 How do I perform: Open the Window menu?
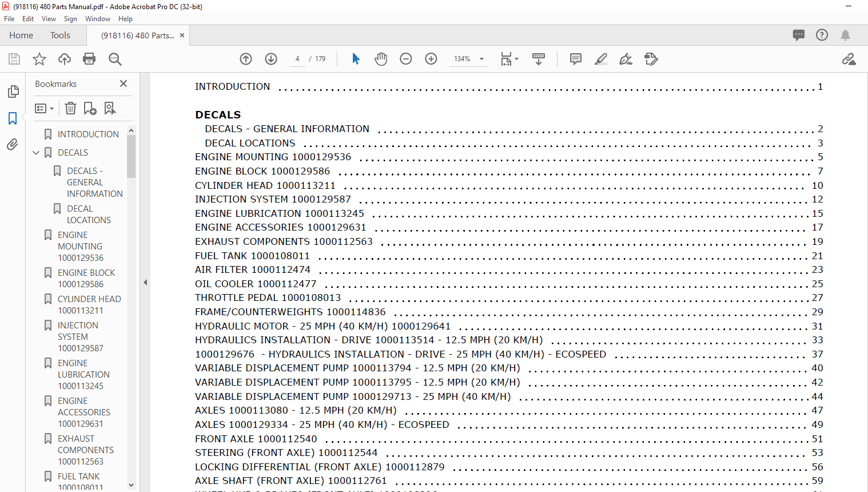tap(98, 19)
